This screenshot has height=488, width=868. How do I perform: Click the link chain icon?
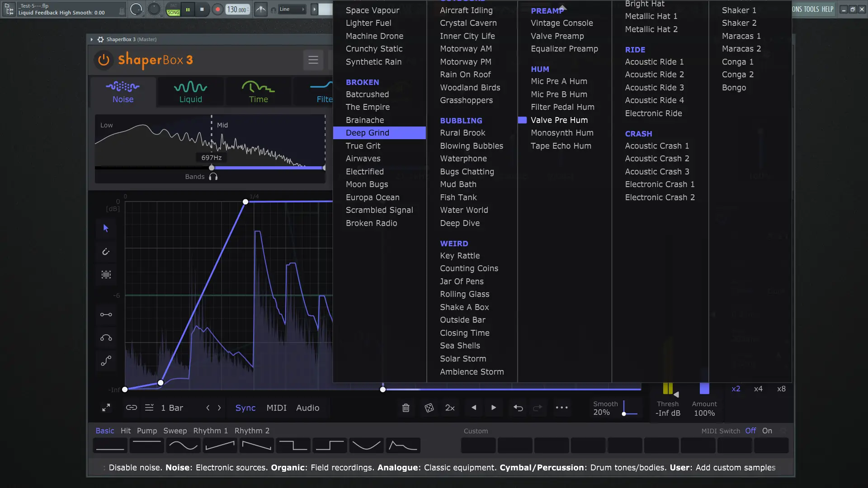coord(131,408)
